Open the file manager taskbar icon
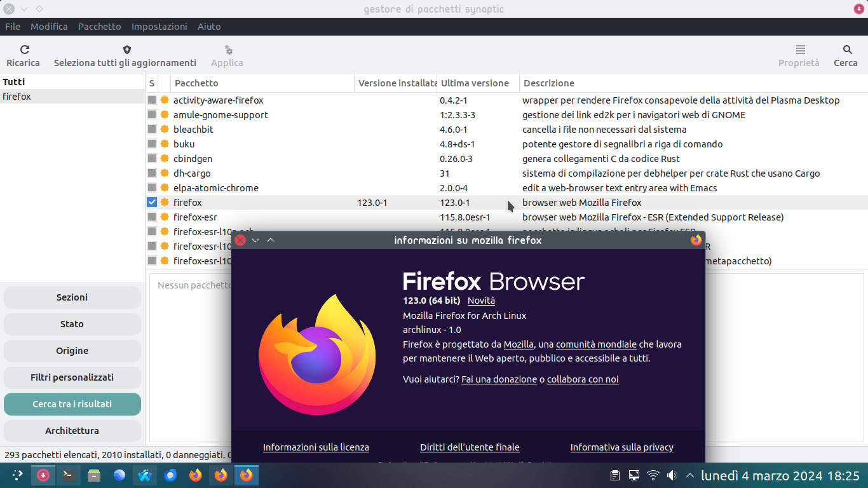The height and width of the screenshot is (488, 868). point(94,475)
